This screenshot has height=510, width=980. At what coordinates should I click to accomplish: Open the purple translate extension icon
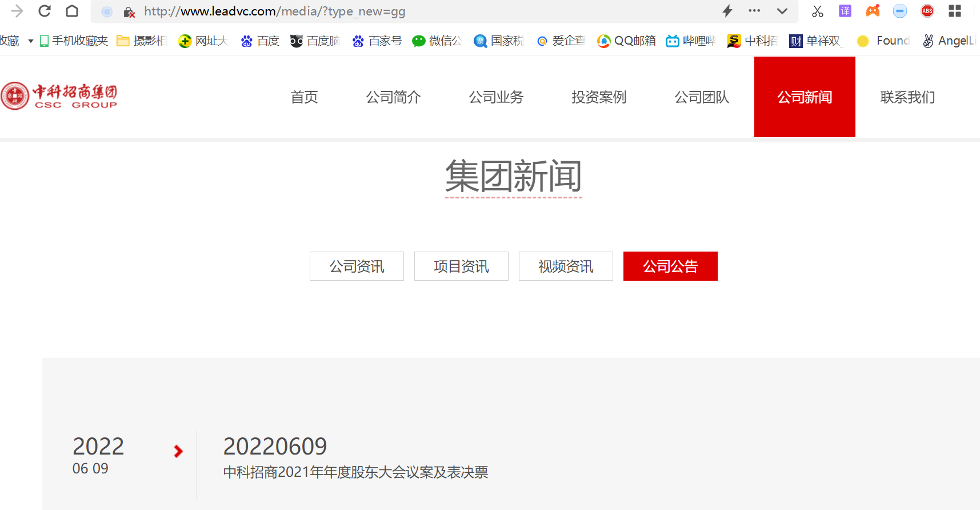coord(845,11)
